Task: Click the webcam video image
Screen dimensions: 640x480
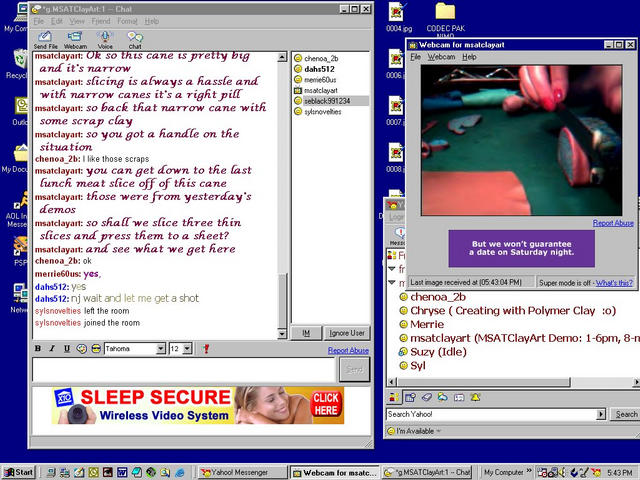Action: [x=521, y=140]
